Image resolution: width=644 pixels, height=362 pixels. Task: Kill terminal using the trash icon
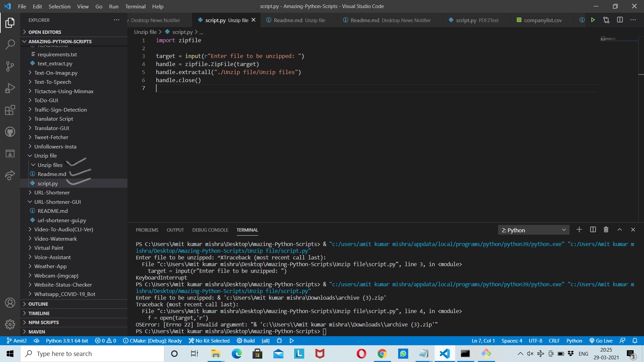(x=606, y=230)
